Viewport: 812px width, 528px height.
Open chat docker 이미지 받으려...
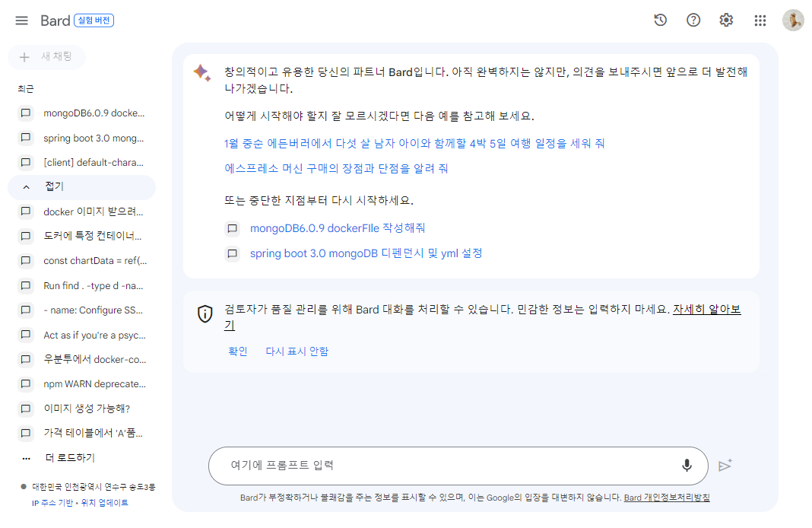pos(82,212)
